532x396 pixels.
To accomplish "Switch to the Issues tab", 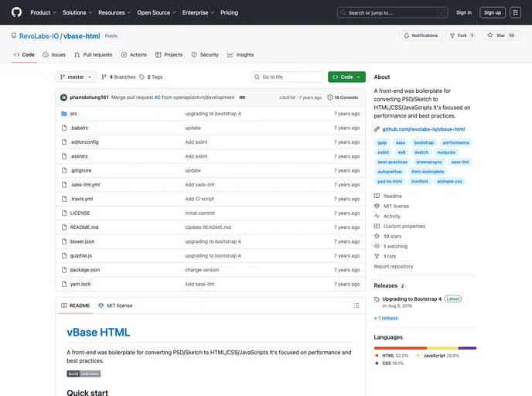I will [54, 55].
